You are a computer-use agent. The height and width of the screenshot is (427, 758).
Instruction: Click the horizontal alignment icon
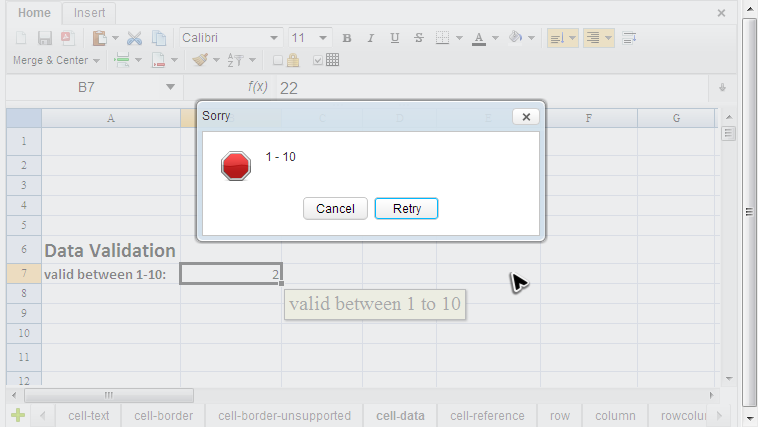(x=593, y=38)
